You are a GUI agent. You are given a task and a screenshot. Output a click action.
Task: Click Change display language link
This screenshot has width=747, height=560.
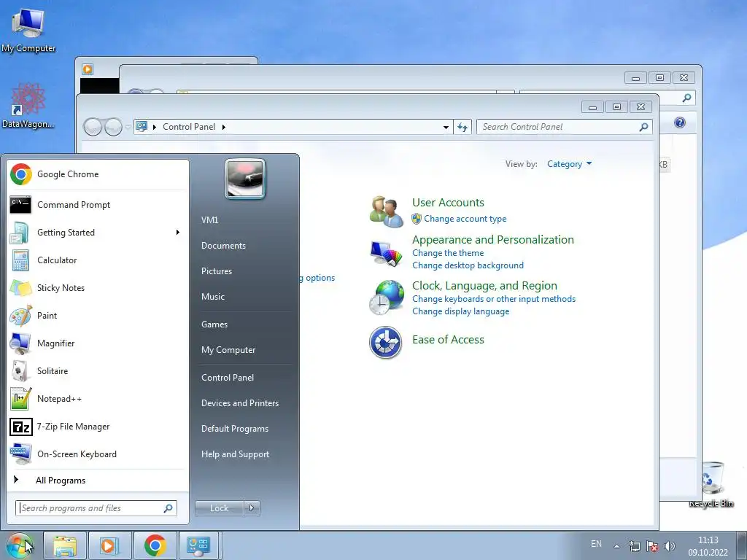(x=461, y=311)
